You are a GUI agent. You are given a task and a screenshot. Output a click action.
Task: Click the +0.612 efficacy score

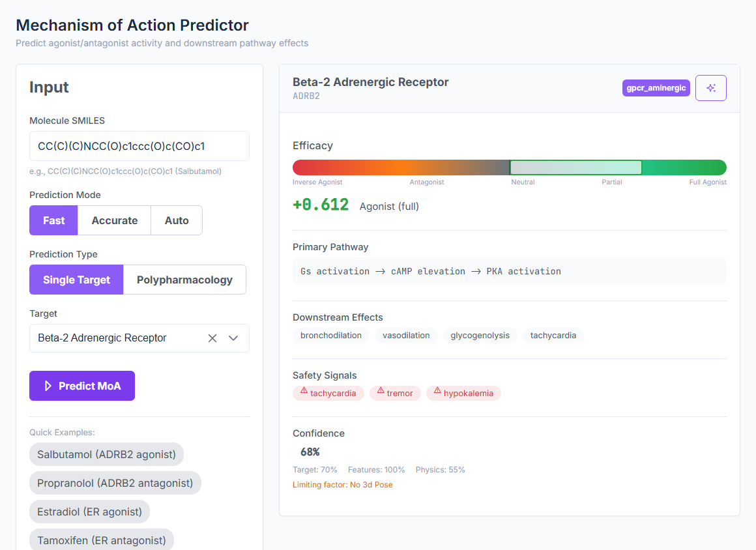coord(321,205)
